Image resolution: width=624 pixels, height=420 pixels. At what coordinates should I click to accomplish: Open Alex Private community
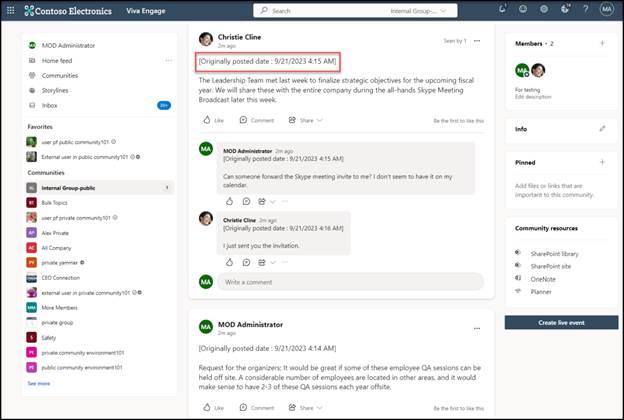point(55,233)
